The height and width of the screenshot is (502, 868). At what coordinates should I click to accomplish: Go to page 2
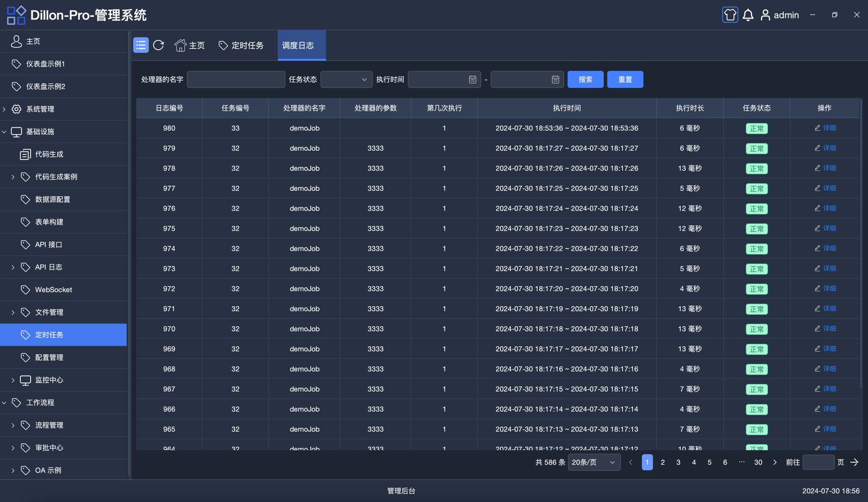pos(663,462)
